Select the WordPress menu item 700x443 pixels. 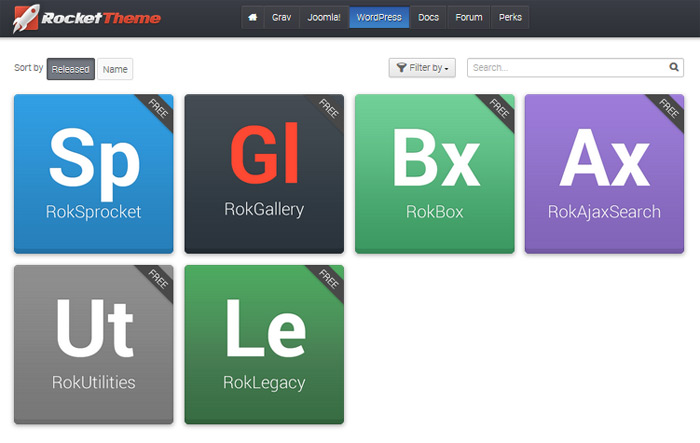click(379, 17)
